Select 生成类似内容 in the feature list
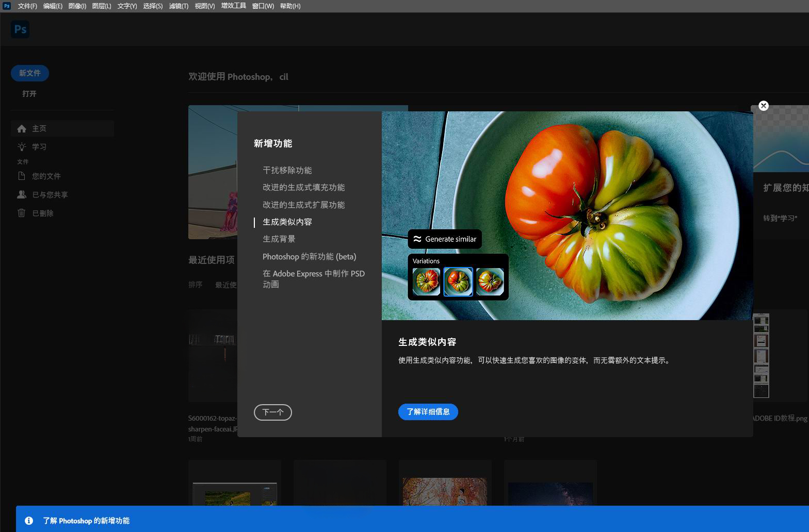 click(287, 222)
